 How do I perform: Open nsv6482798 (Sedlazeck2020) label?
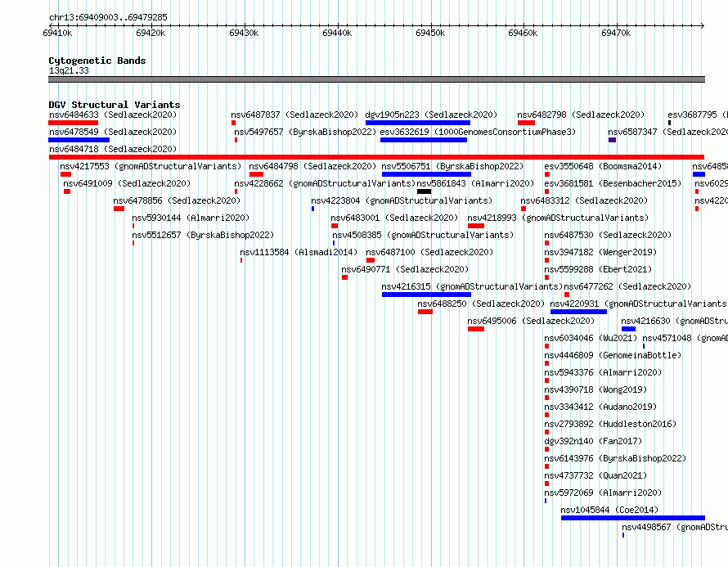(x=582, y=115)
